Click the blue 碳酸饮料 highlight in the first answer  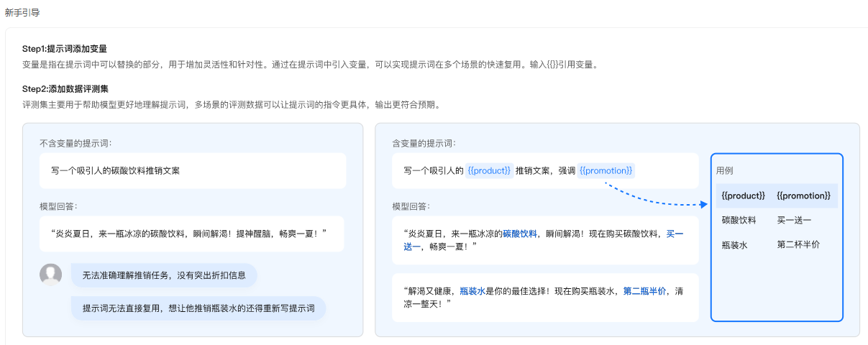519,234
